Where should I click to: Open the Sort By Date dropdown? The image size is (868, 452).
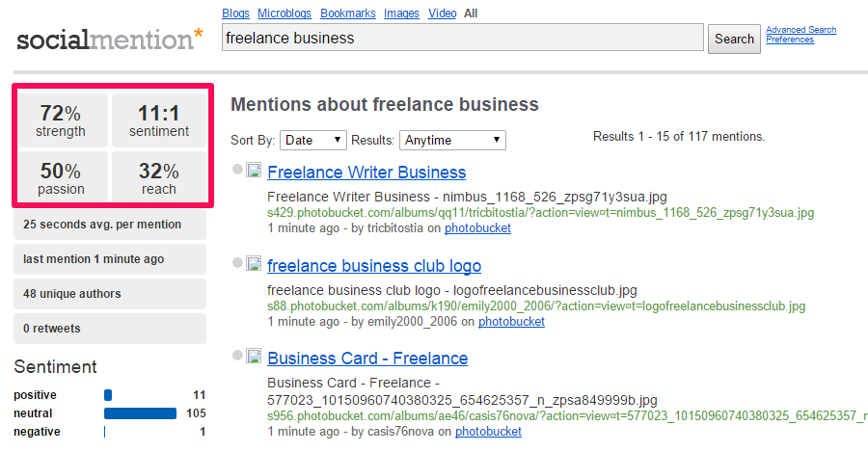tap(313, 140)
